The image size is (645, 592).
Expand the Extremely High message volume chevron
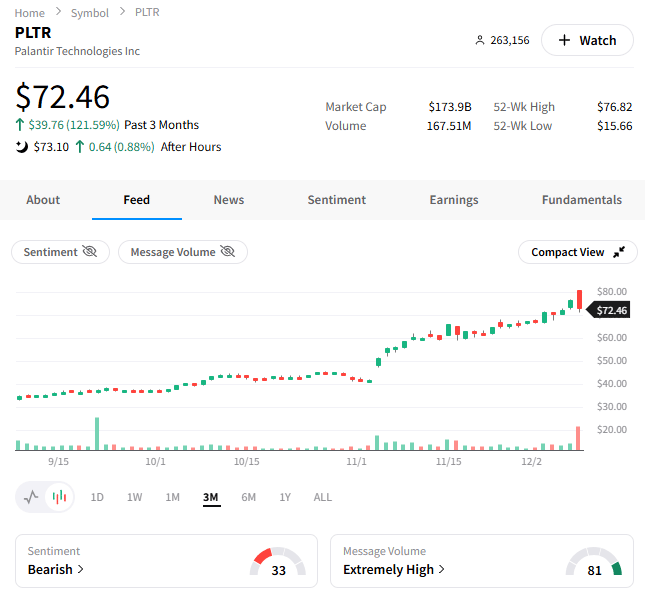pyautogui.click(x=441, y=569)
